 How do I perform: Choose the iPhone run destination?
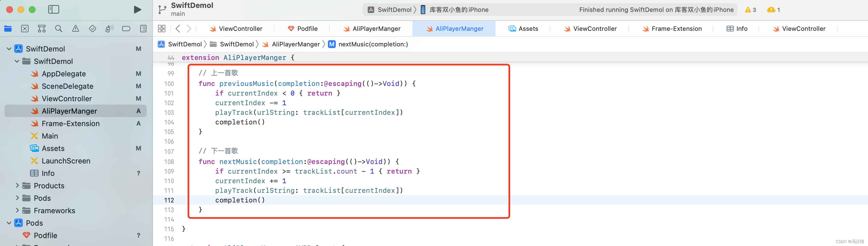pos(455,10)
